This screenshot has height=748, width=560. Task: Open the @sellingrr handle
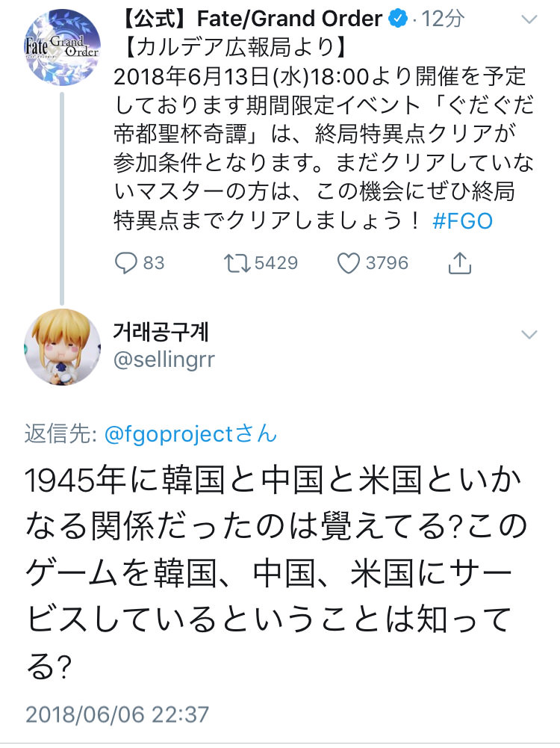click(x=164, y=360)
